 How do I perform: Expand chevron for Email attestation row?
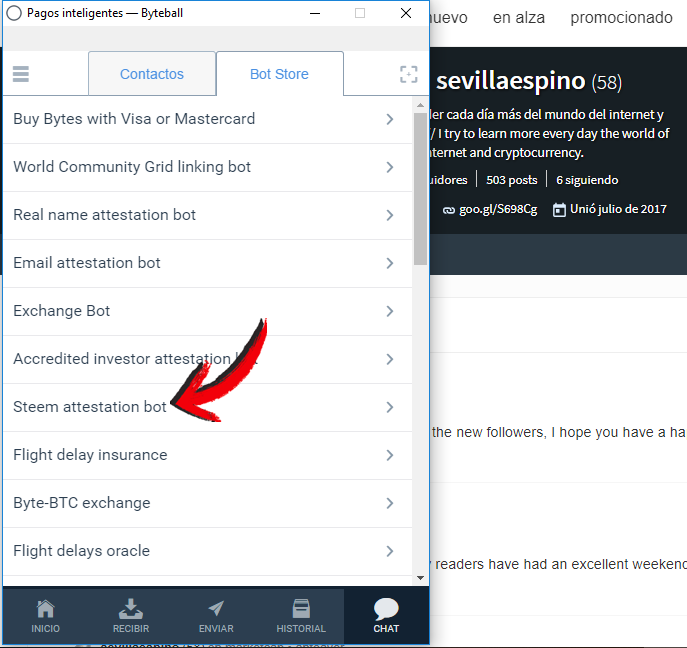pyautogui.click(x=390, y=263)
